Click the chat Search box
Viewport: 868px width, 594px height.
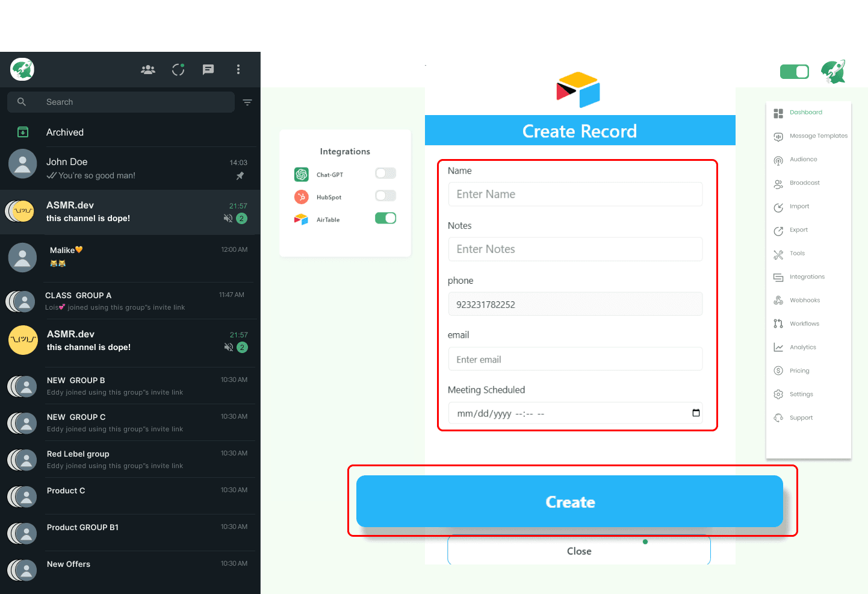[x=121, y=102]
